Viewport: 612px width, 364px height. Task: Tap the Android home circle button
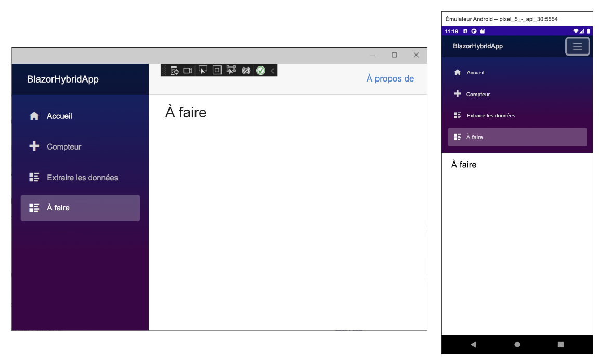point(517,344)
